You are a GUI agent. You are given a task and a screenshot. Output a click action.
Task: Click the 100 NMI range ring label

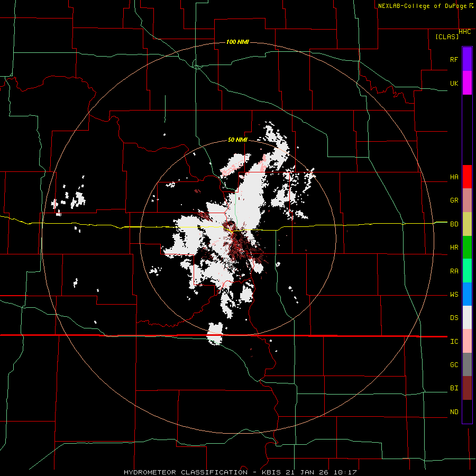(x=237, y=42)
